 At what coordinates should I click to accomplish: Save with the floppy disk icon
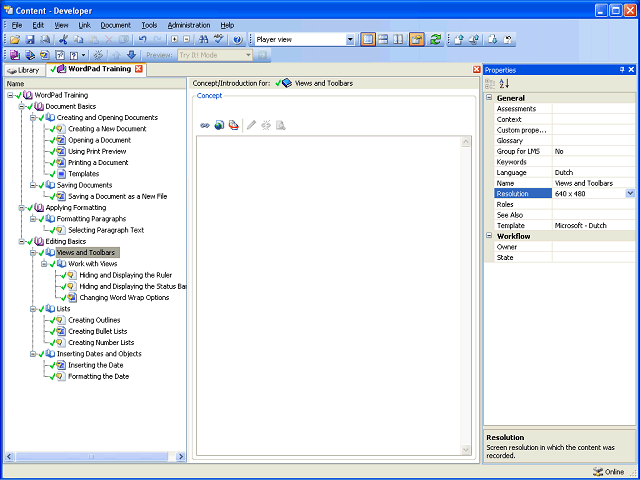pyautogui.click(x=30, y=40)
